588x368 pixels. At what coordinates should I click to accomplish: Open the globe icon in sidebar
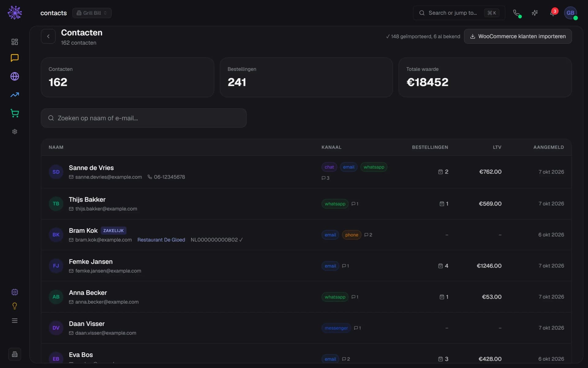point(15,76)
